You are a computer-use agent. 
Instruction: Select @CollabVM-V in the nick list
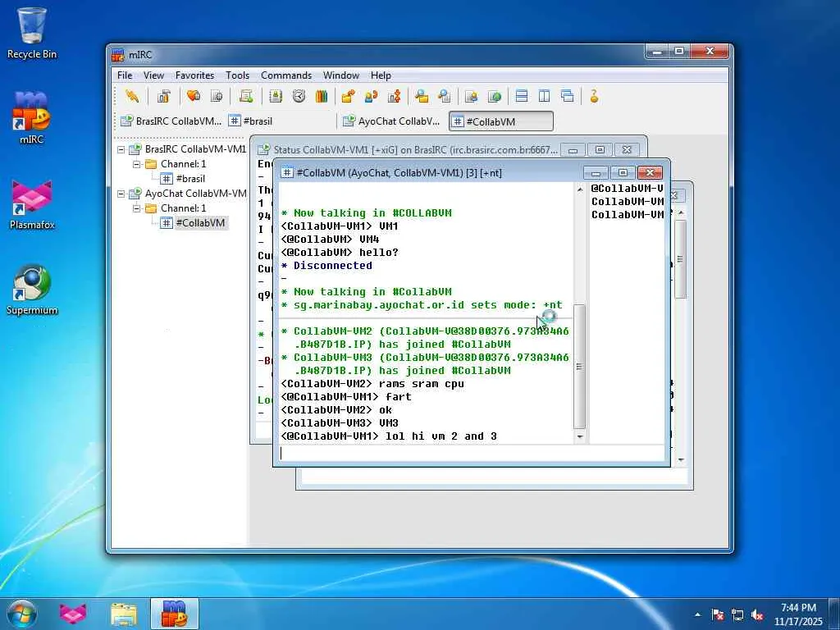tap(627, 189)
